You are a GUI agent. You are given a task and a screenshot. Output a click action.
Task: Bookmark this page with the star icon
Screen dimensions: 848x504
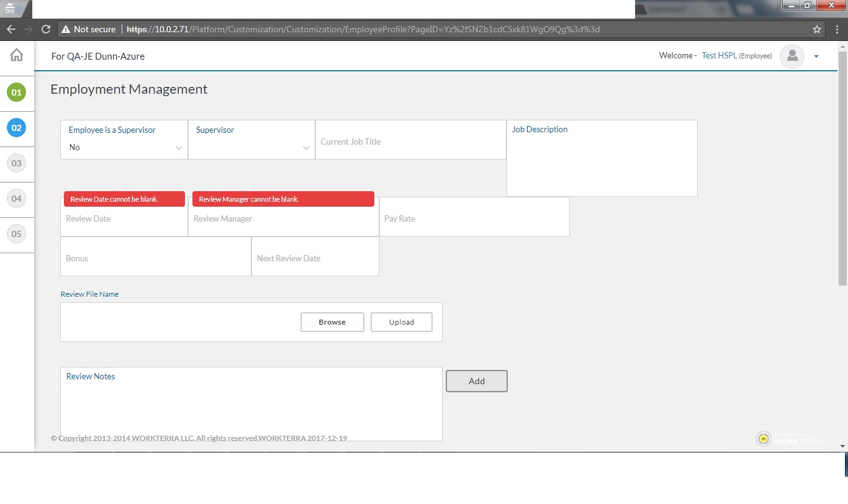pos(817,29)
